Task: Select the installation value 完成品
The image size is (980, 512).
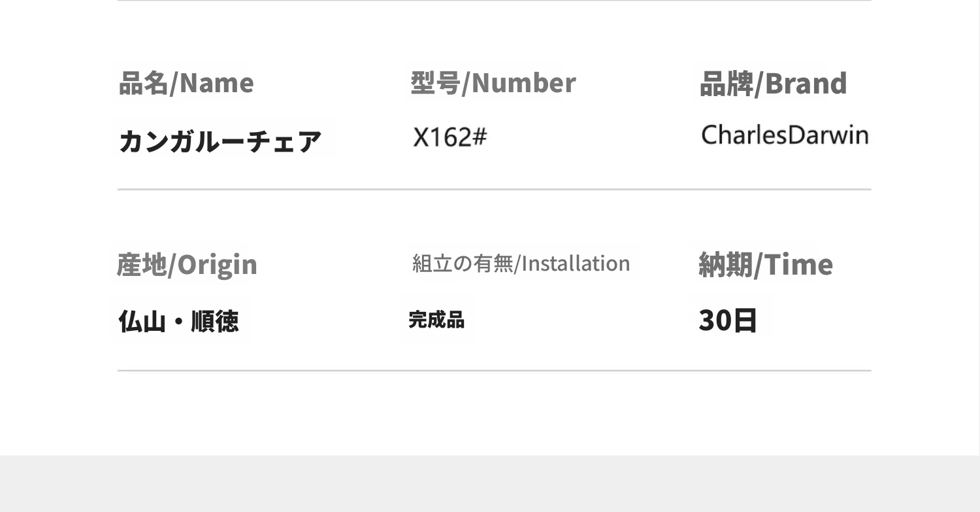Action: [436, 320]
